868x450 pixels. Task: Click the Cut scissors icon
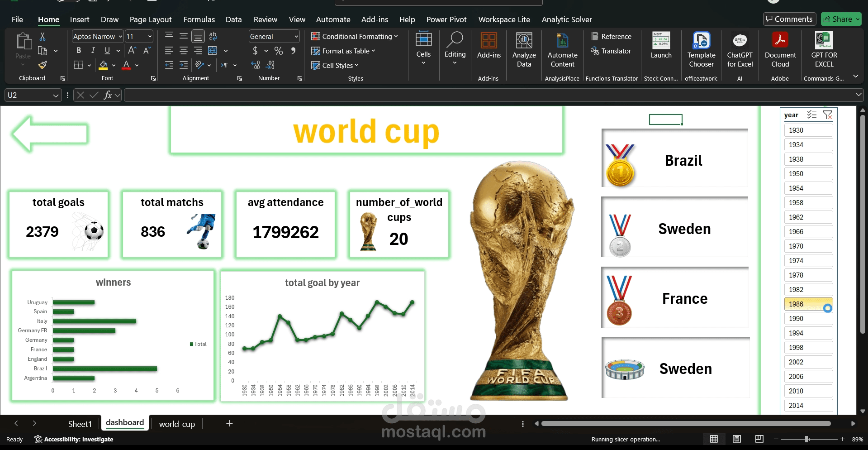43,36
